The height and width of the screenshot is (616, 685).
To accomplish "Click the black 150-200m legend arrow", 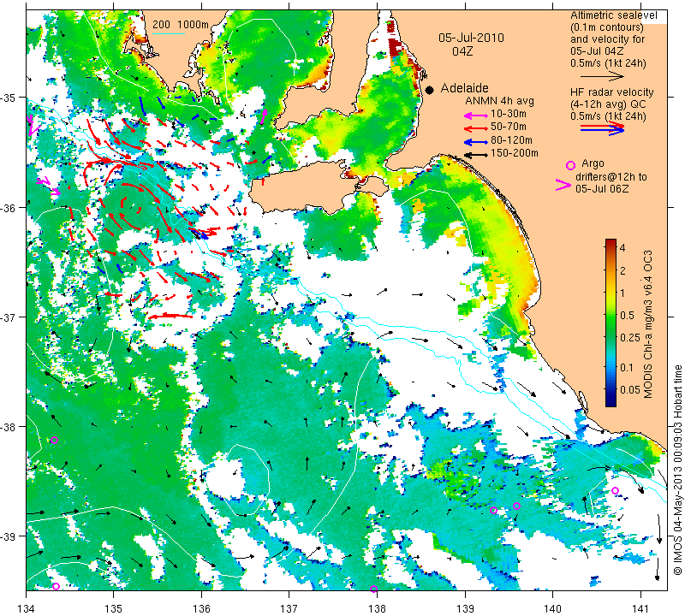I will [475, 155].
